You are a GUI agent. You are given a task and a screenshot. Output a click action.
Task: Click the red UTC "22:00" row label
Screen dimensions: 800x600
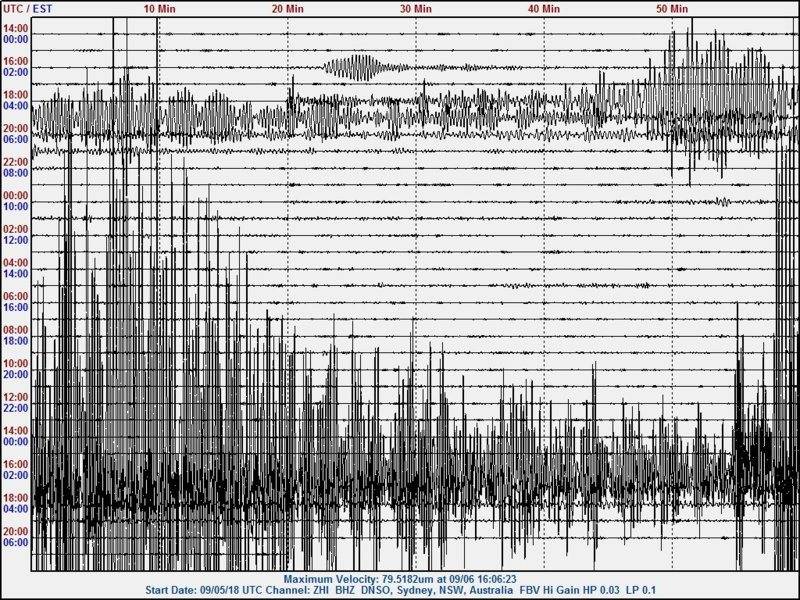coord(16,162)
